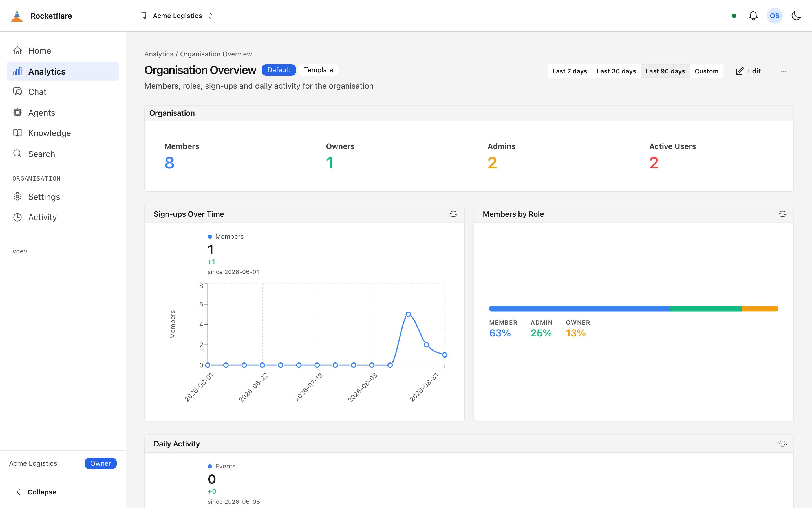812x508 pixels.
Task: Click the last data point on sign-ups line
Action: (445, 355)
